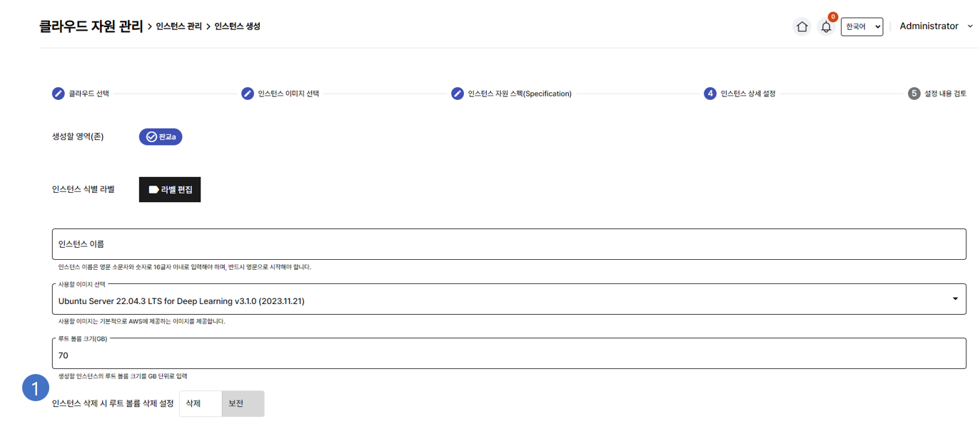Toggle the 판교a zone chip
This screenshot has width=980, height=424.
click(161, 136)
